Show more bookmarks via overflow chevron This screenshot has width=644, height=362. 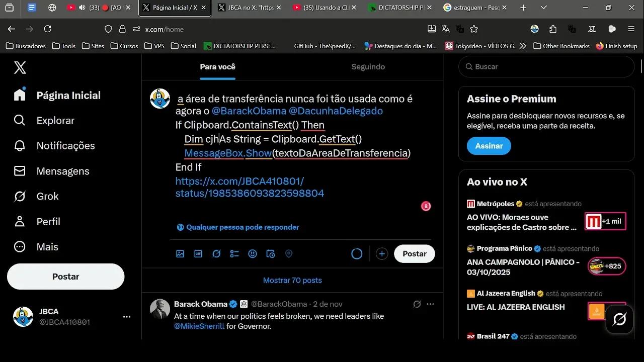click(x=523, y=46)
